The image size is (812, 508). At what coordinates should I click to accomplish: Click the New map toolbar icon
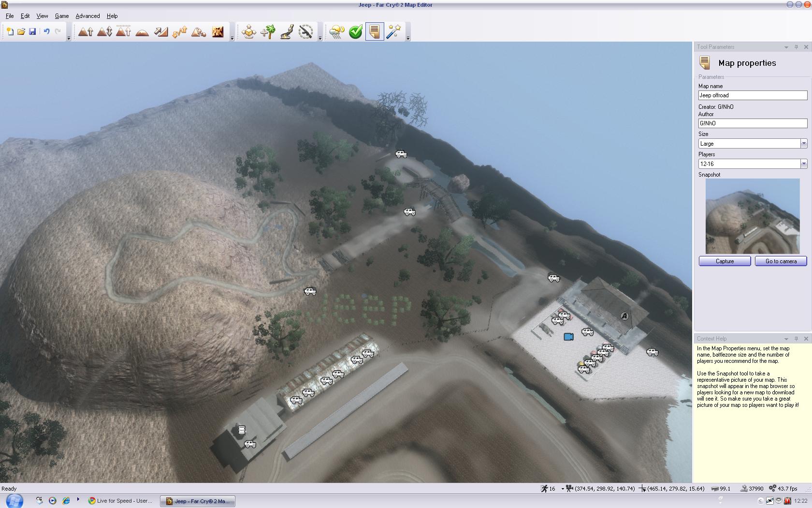click(x=10, y=32)
